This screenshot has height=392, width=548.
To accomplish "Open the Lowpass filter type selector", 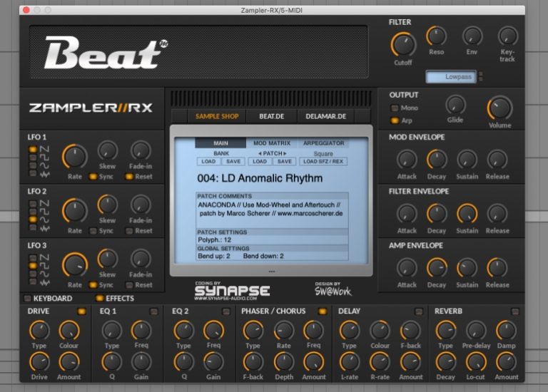I will point(450,77).
